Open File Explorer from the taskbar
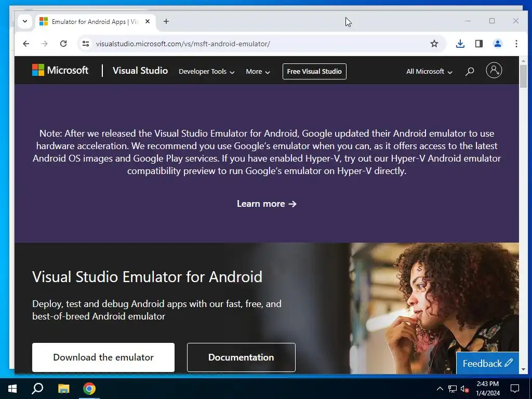 pos(63,389)
